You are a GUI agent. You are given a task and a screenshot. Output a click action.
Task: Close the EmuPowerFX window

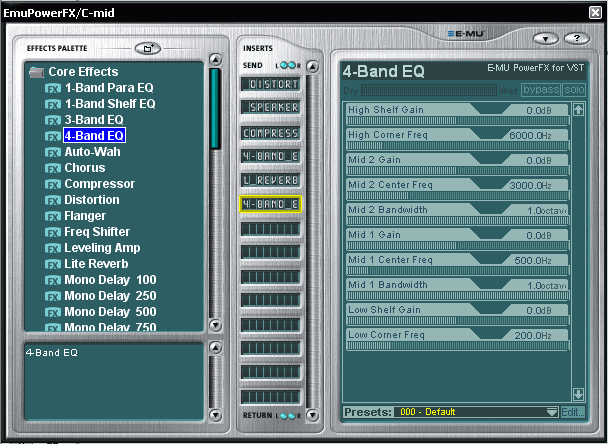tap(595, 13)
